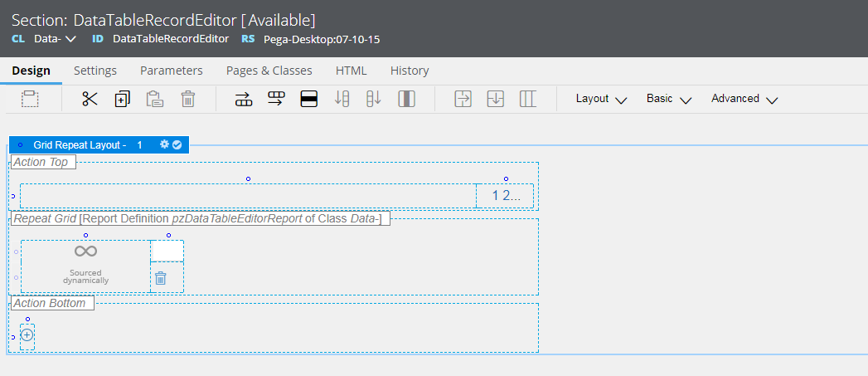Open the HTML tab
Screen dimensions: 868x376
coord(351,71)
